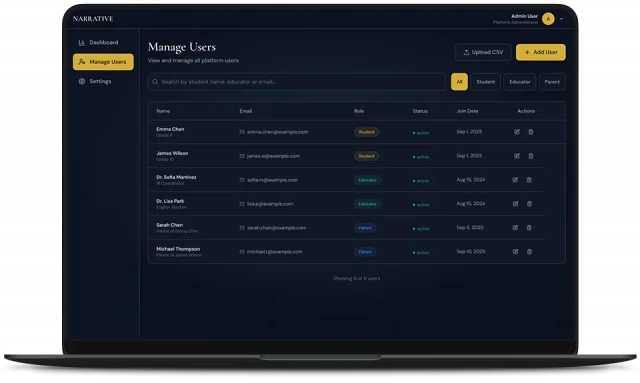
Task: Delete Sarah Chen's account
Action: point(529,227)
